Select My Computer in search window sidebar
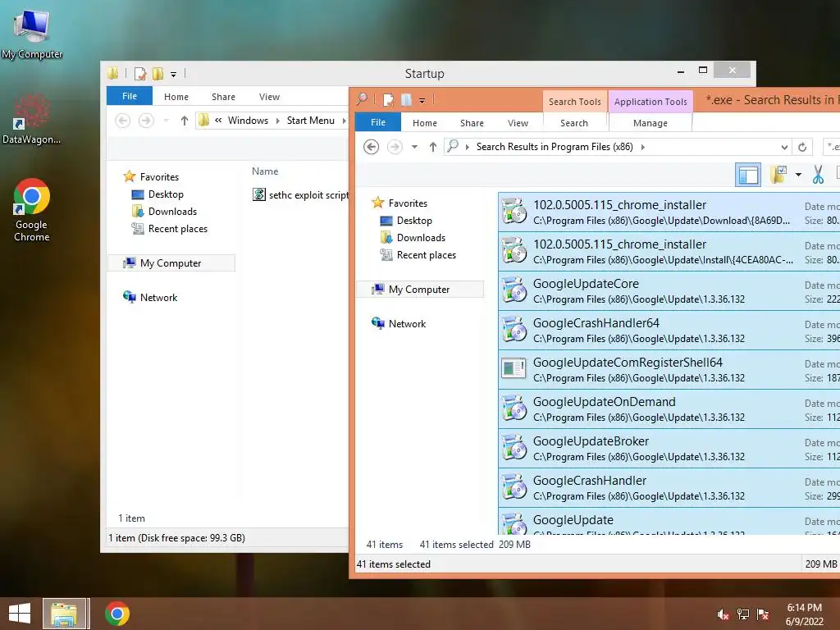 pyautogui.click(x=419, y=290)
